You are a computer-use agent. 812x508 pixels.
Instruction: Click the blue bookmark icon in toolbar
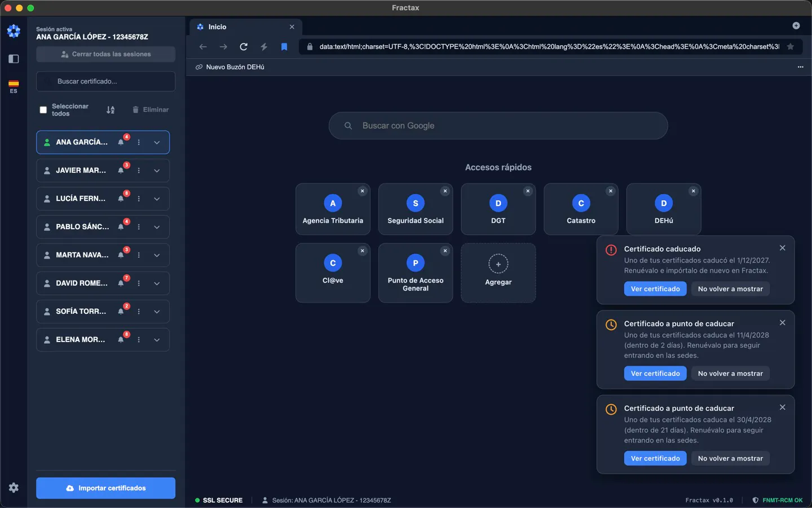pyautogui.click(x=284, y=47)
